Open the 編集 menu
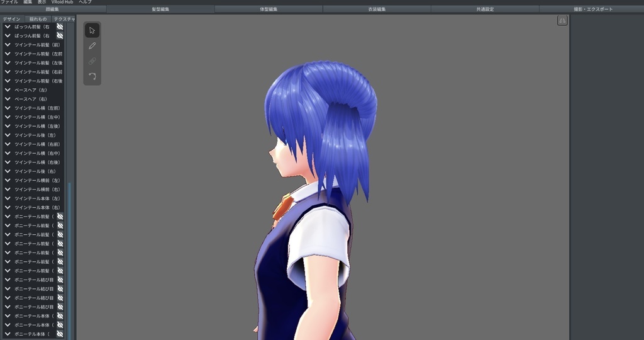644x340 pixels. (28, 2)
